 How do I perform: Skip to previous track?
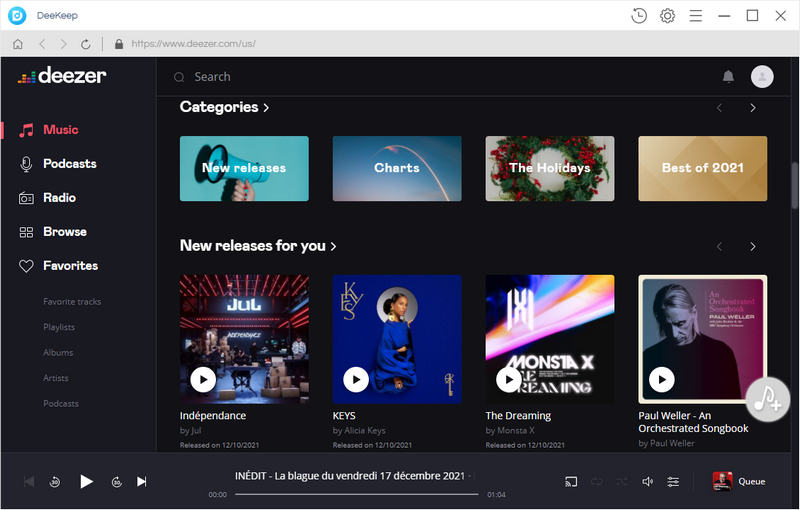[29, 481]
